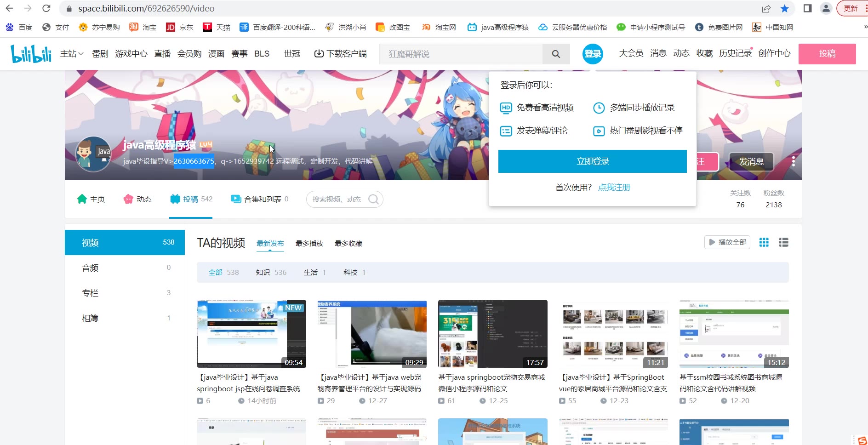Focus the 狂魔哥解说 search field
Image resolution: width=868 pixels, height=445 pixels.
coord(461,54)
